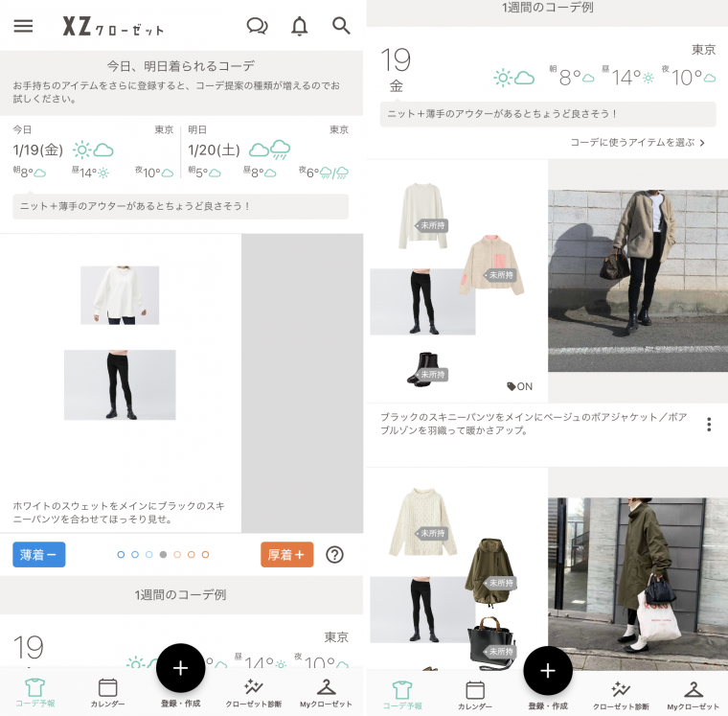Tap the 厚着＋ button
This screenshot has width=728, height=716.
(x=287, y=554)
